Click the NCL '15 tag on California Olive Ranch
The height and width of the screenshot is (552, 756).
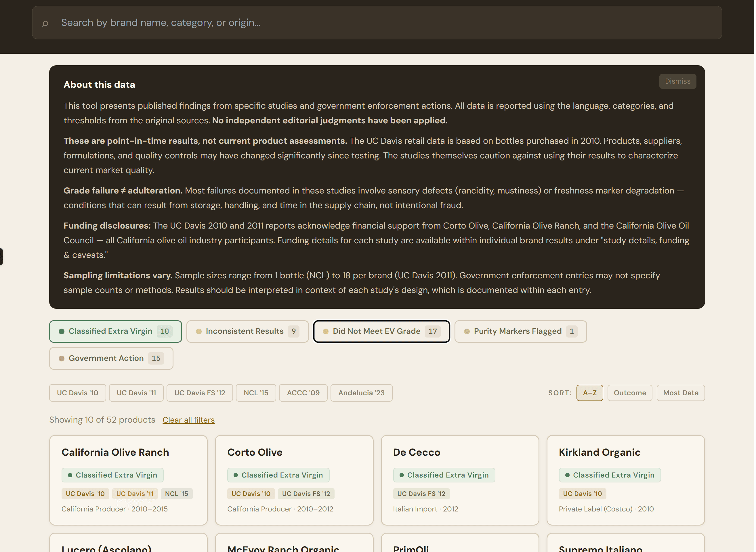(x=177, y=494)
